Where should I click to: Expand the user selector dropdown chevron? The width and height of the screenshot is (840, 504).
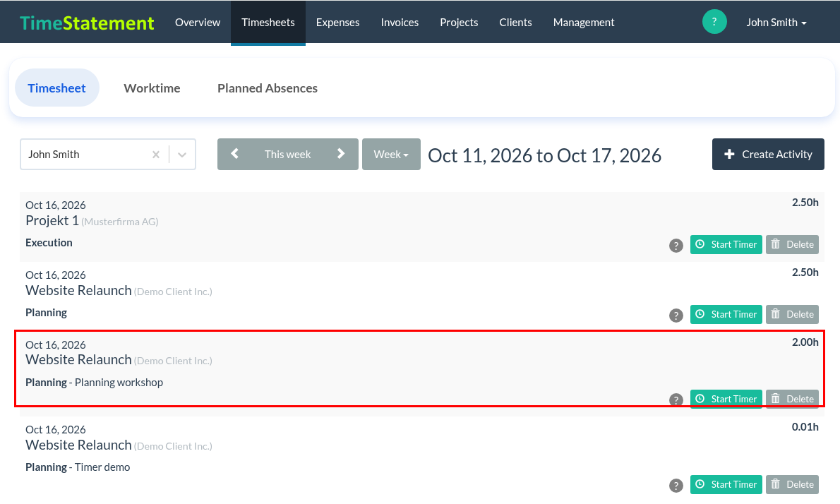tap(182, 155)
